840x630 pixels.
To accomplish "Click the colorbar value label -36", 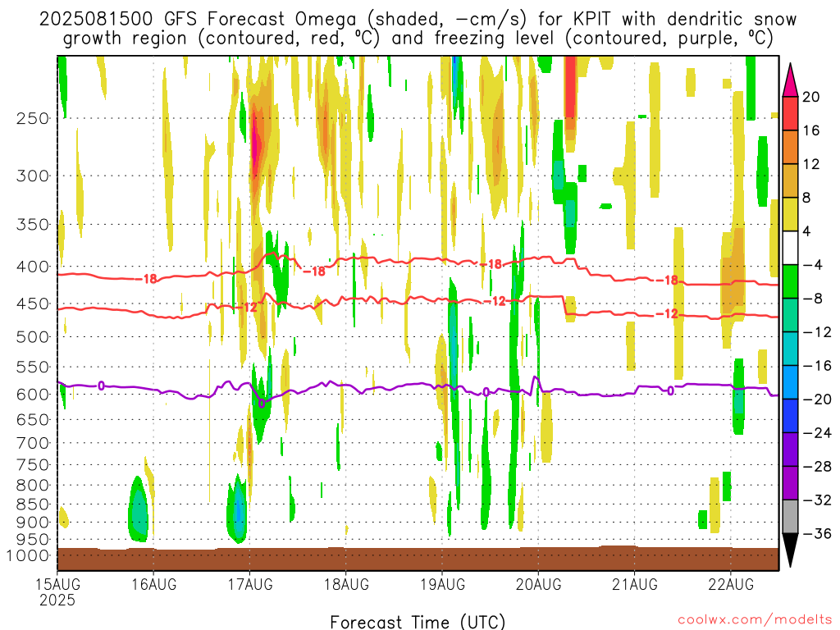I will (817, 534).
